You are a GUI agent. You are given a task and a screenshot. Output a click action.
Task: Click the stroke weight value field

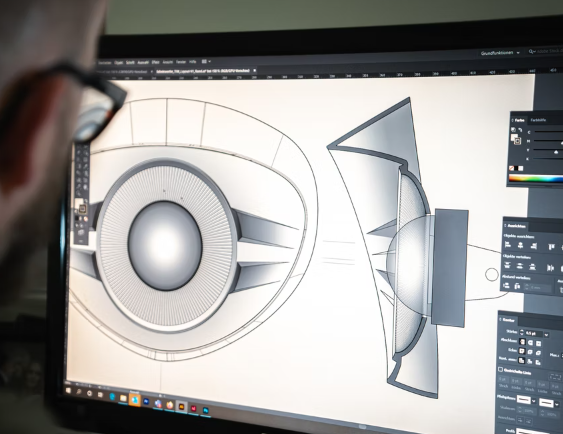[x=534, y=333]
